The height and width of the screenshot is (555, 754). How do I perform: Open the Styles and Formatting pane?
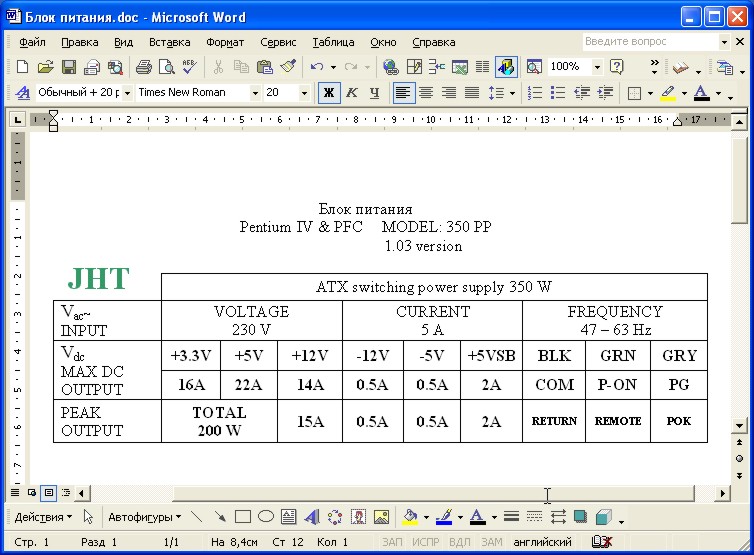point(23,92)
